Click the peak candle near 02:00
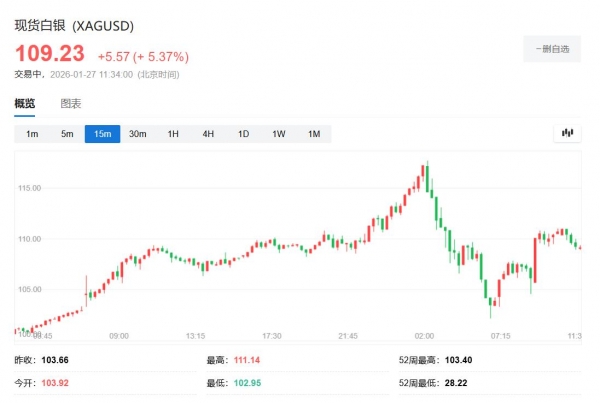600x403 pixels. click(x=425, y=170)
